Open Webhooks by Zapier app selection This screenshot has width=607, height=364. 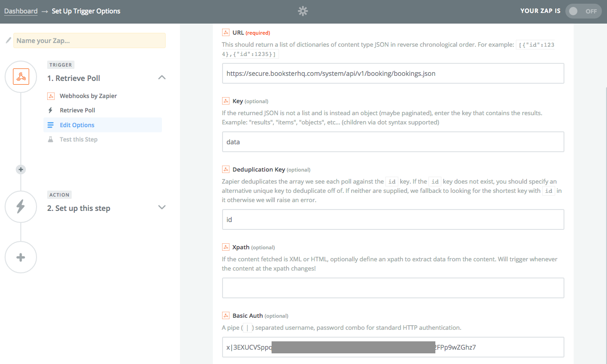click(88, 96)
